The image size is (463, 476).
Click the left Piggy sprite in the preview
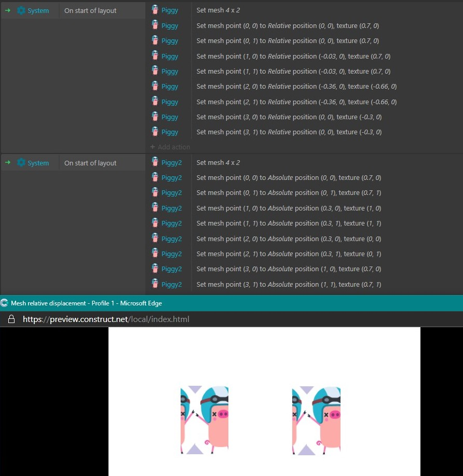pyautogui.click(x=205, y=420)
